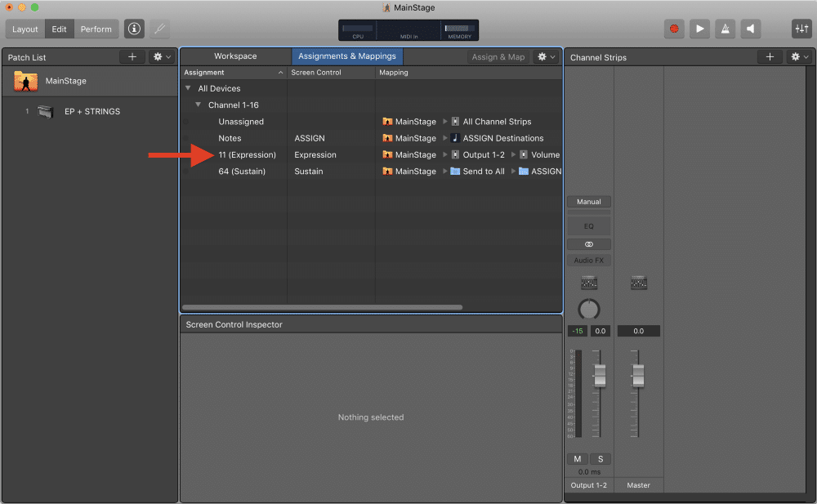This screenshot has width=817, height=504.
Task: Add a channel strip with plus button
Action: point(770,57)
